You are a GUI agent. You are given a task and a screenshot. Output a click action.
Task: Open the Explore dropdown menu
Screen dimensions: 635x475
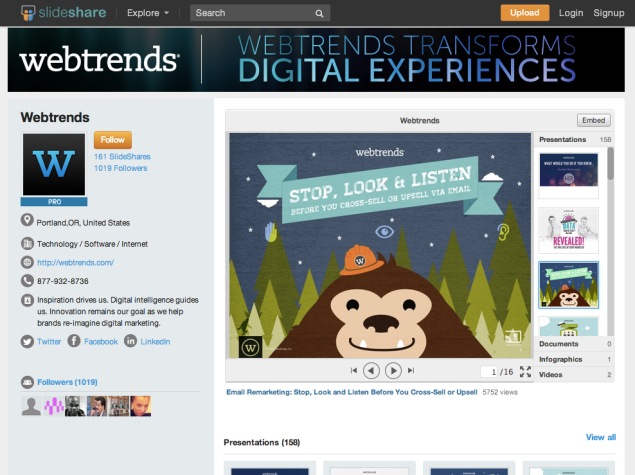click(x=148, y=13)
